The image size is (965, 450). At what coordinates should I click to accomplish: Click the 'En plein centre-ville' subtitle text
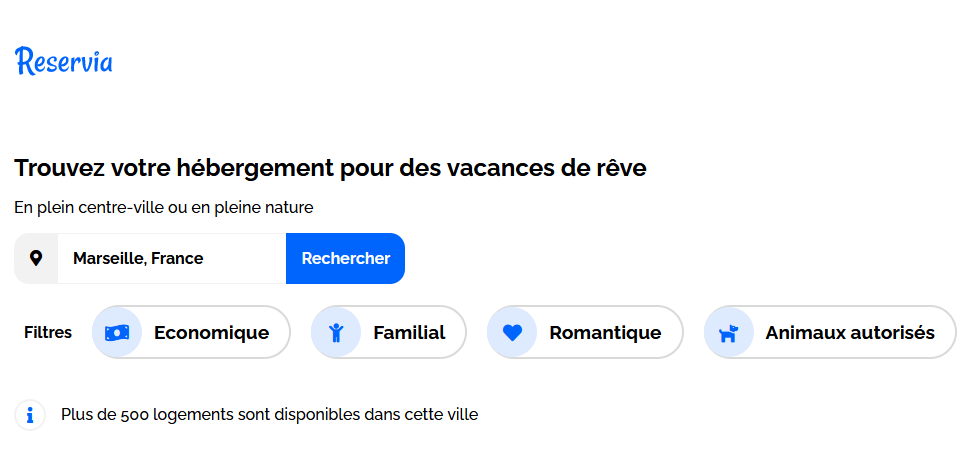pyautogui.click(x=164, y=208)
